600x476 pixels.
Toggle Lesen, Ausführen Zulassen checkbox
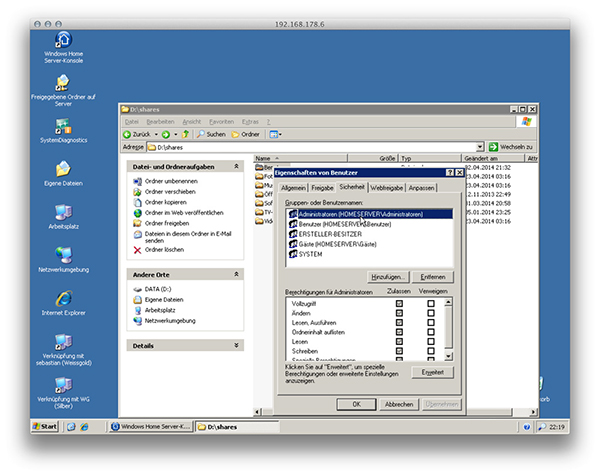point(399,323)
